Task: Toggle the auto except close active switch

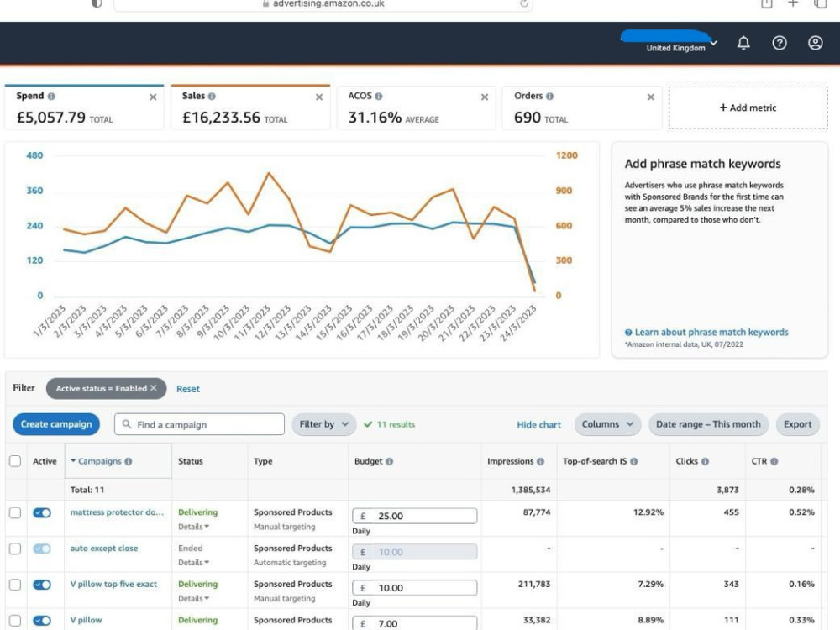Action: pos(42,549)
